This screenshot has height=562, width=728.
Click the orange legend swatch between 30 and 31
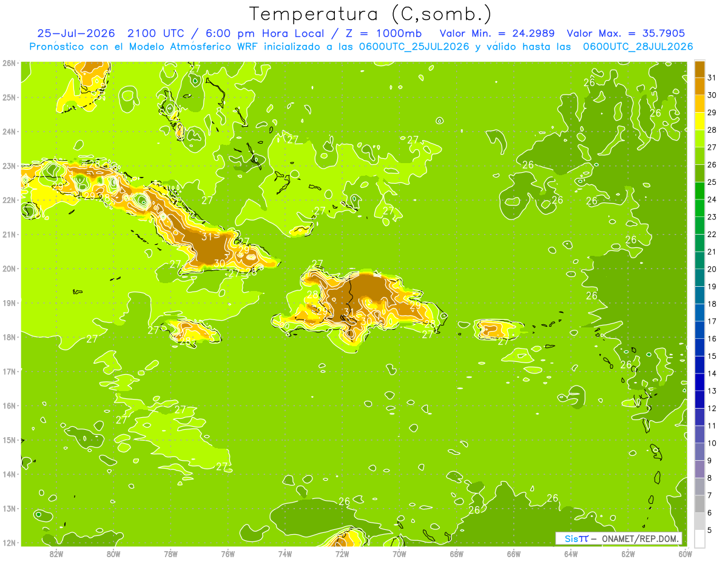699,86
